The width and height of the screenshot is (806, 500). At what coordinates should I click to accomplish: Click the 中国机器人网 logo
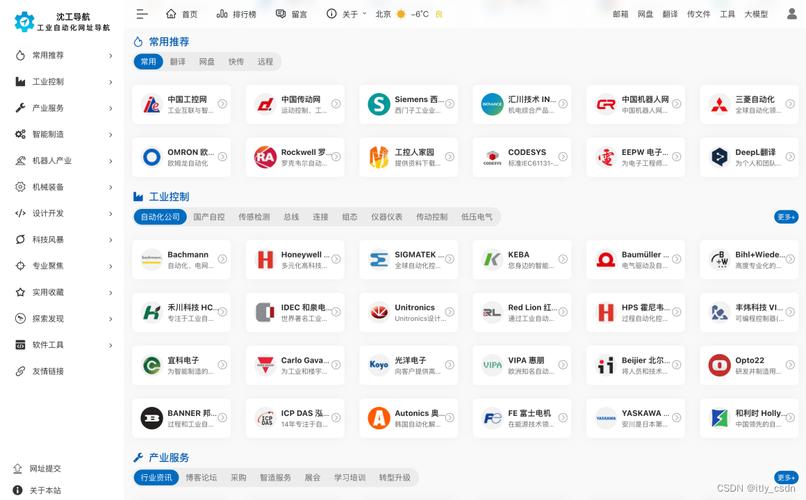coord(606,104)
